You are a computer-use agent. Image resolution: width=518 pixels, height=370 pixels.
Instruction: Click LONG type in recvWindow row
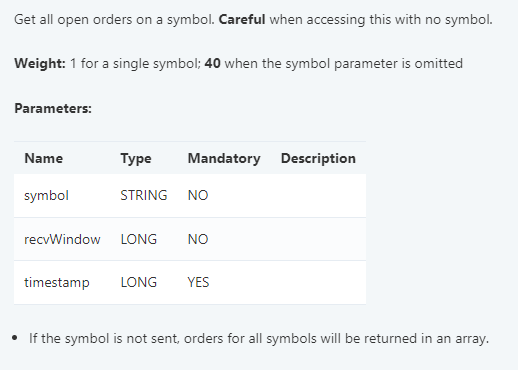139,239
